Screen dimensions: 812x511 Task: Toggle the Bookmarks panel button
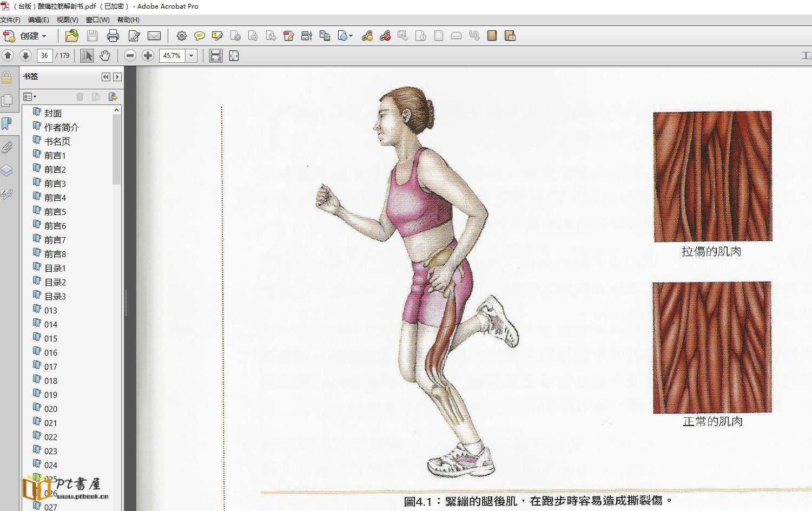7,124
